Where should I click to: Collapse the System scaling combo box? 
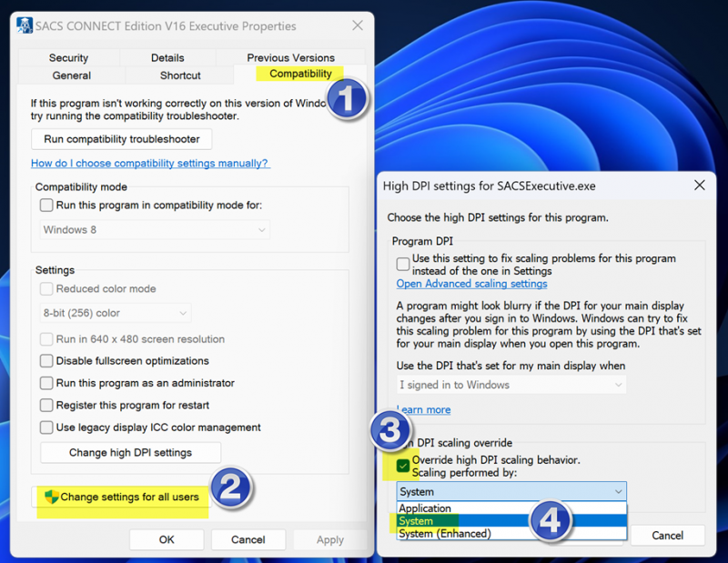(511, 491)
